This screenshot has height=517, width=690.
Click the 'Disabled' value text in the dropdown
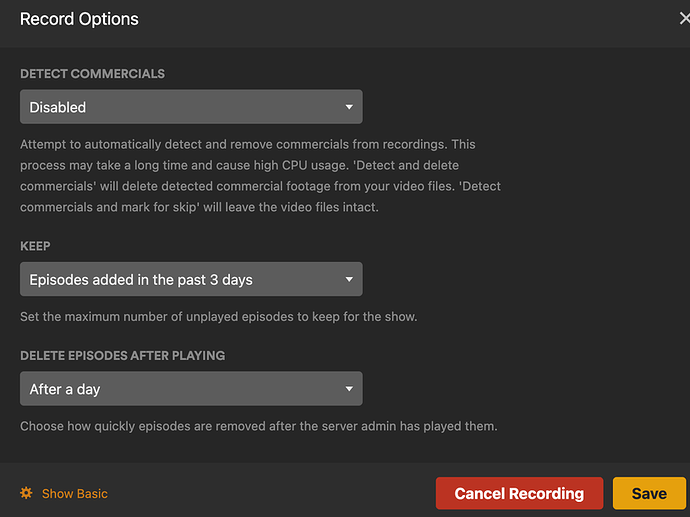tap(58, 107)
